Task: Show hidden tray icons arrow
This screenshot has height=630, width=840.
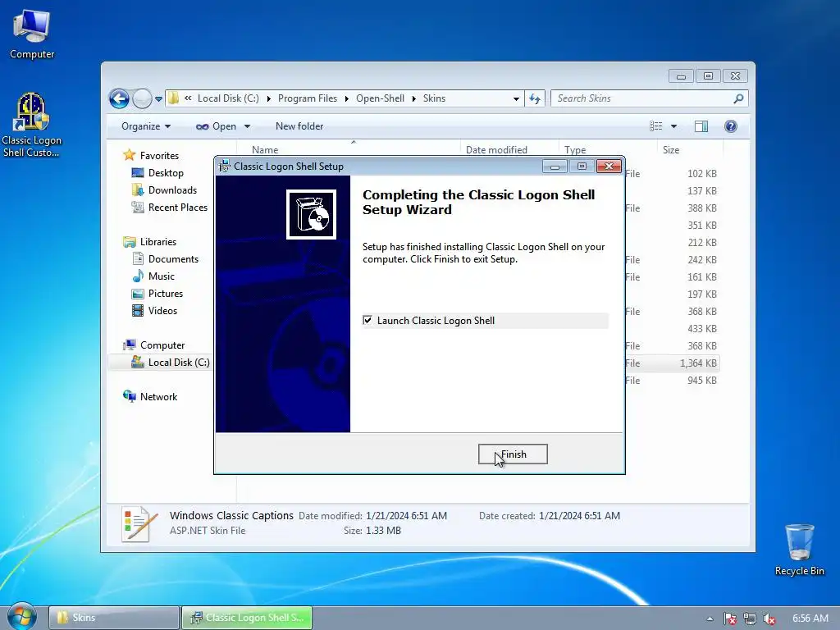Action: 710,619
